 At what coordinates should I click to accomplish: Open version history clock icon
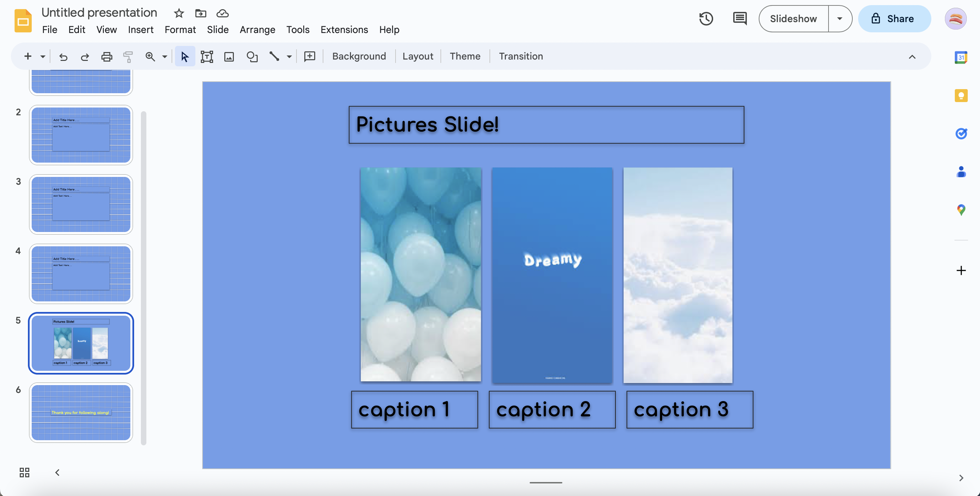pos(706,19)
